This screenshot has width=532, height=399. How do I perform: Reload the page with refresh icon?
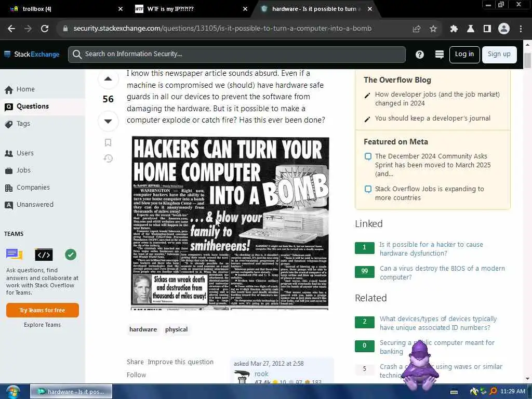(x=45, y=29)
